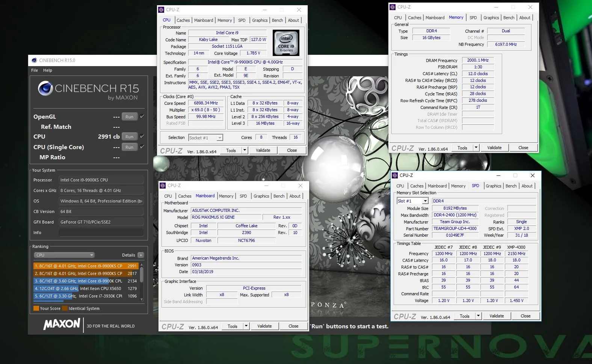Switch to Caches tab in CPU-Z CPU window
This screenshot has width=592, height=364.
183,20
